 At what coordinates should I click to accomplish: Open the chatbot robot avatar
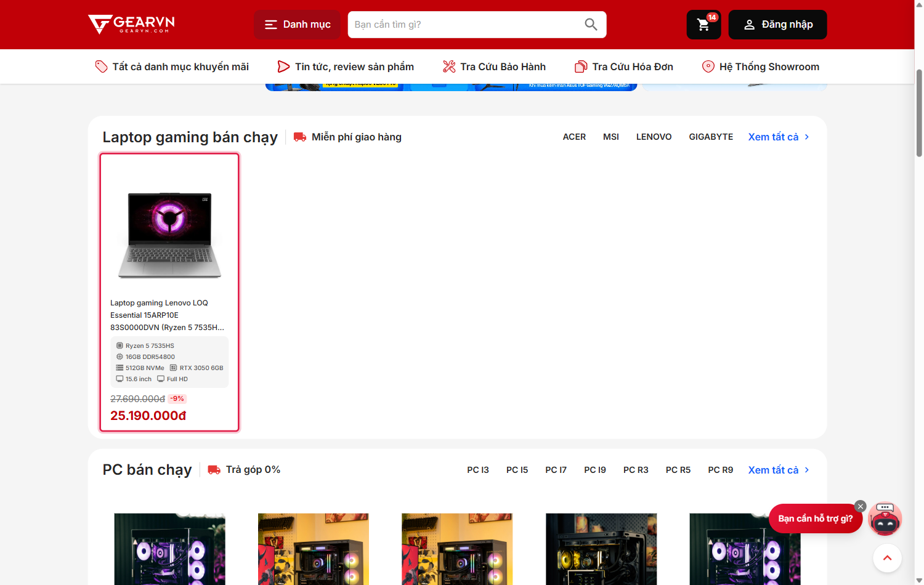[885, 518]
